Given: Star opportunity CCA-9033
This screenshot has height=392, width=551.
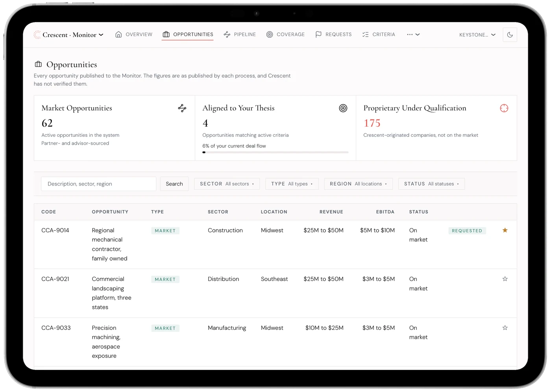Looking at the screenshot, I should 505,328.
